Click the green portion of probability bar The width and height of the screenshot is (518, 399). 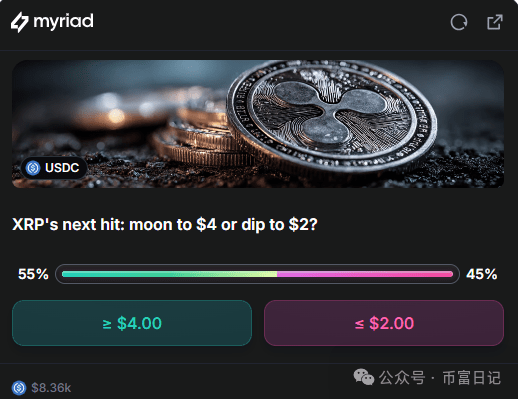(169, 274)
